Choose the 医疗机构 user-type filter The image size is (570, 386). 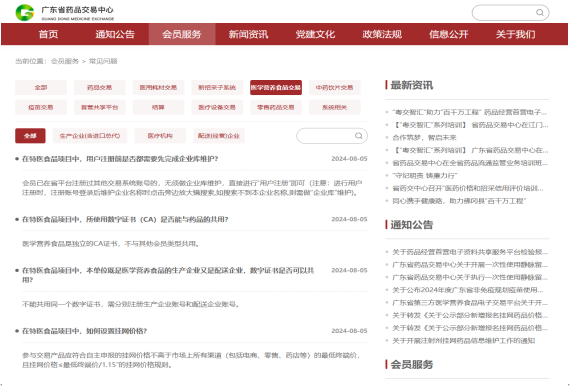pos(160,136)
